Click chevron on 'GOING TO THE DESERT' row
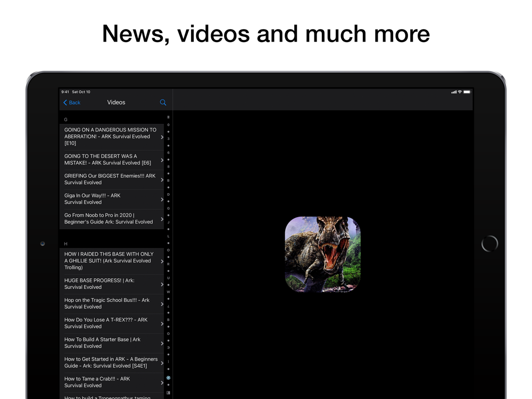Viewport: 532px width, 399px height. click(162, 160)
